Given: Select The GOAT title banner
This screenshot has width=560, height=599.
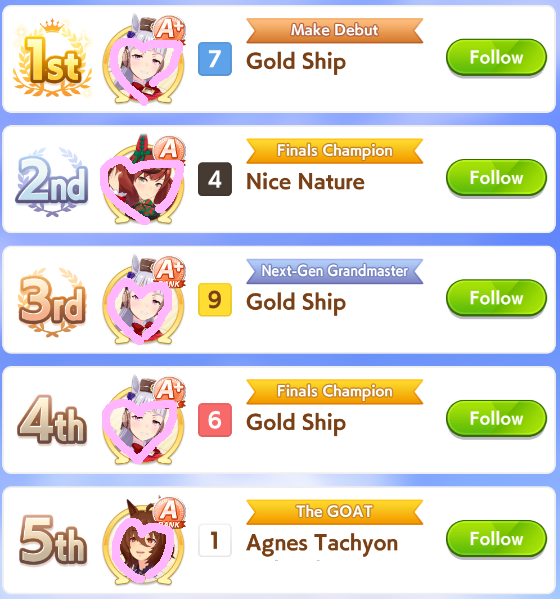Looking at the screenshot, I should tap(335, 512).
